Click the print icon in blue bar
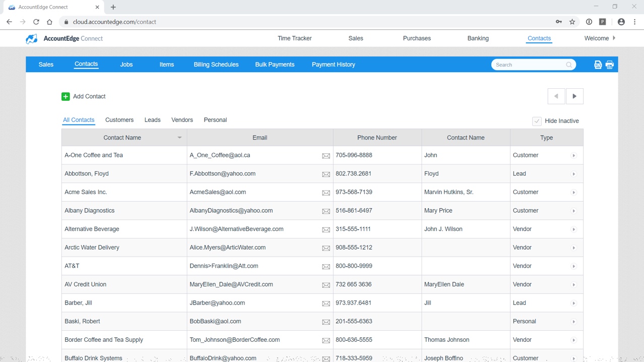 610,65
